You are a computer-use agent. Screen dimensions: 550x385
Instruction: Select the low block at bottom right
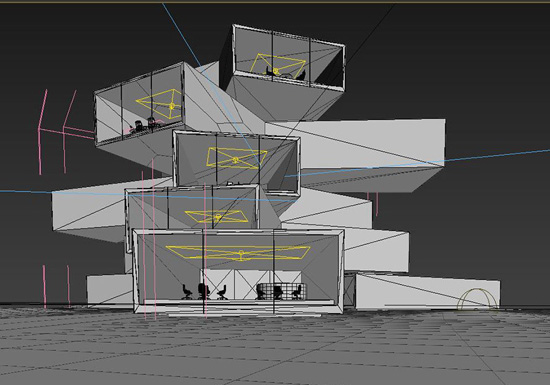428,292
